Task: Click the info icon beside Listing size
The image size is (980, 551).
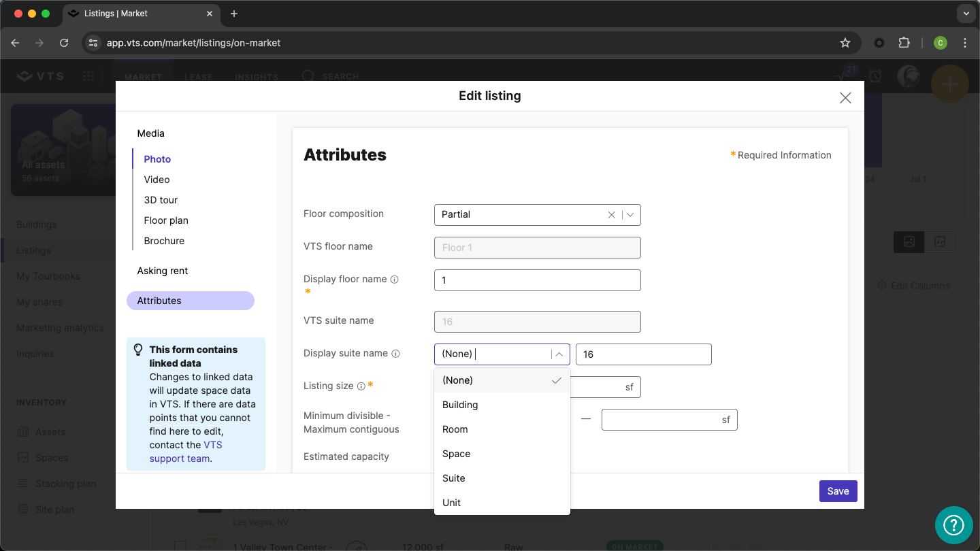Action: 361,386
